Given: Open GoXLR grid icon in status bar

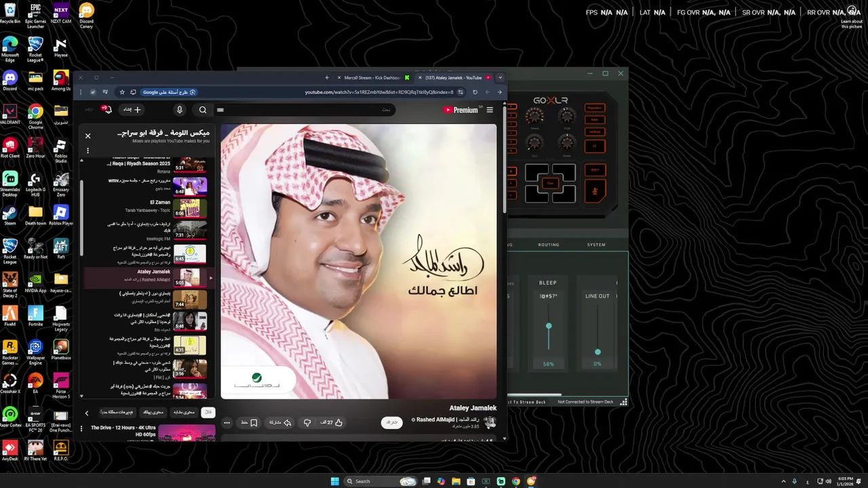Looking at the screenshot, I should (623, 402).
